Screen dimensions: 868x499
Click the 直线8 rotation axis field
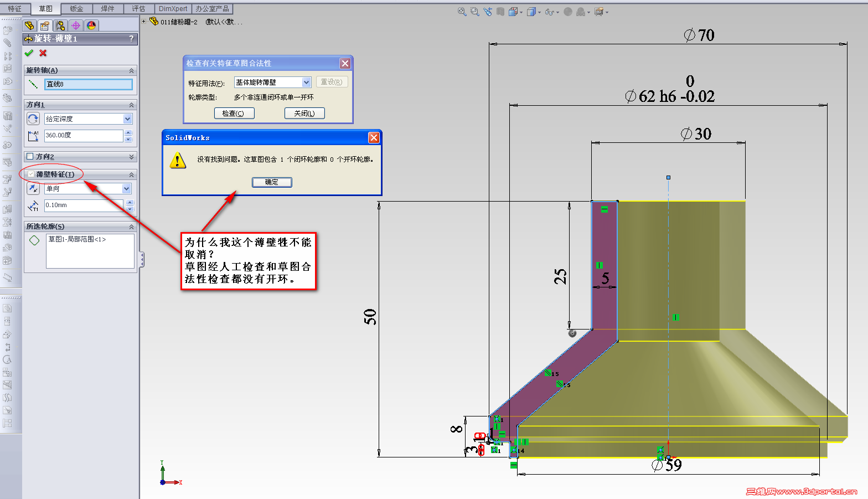coord(89,84)
